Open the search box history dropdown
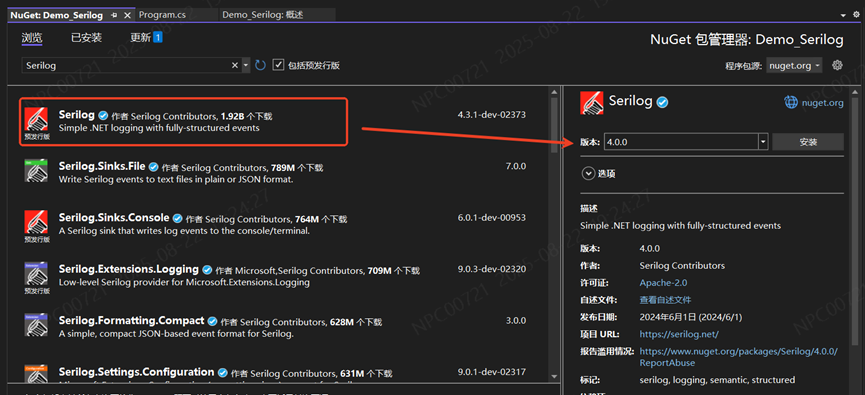 tap(246, 65)
